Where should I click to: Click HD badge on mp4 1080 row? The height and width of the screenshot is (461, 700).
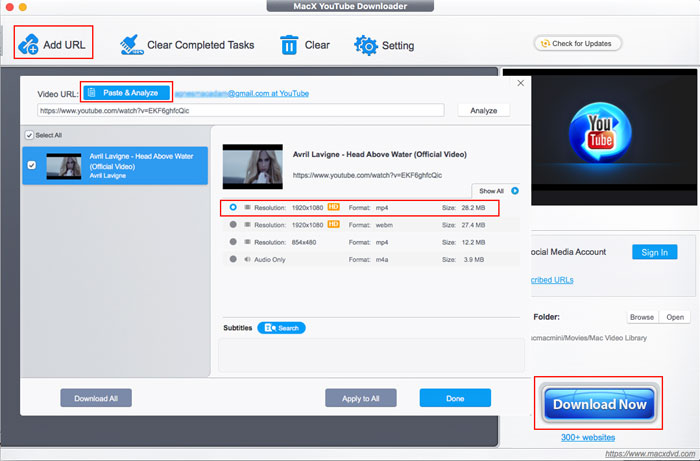pos(333,207)
